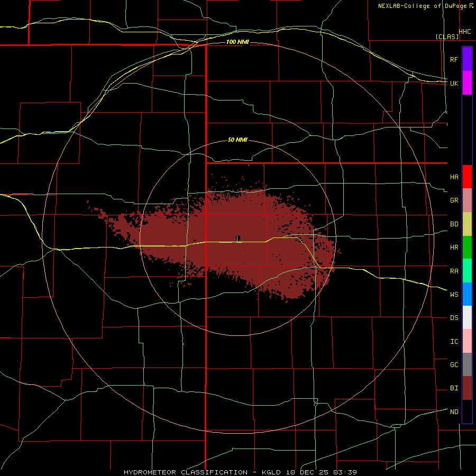Click the 100 NMI range ring label
This screenshot has height=476, width=476.
237,42
